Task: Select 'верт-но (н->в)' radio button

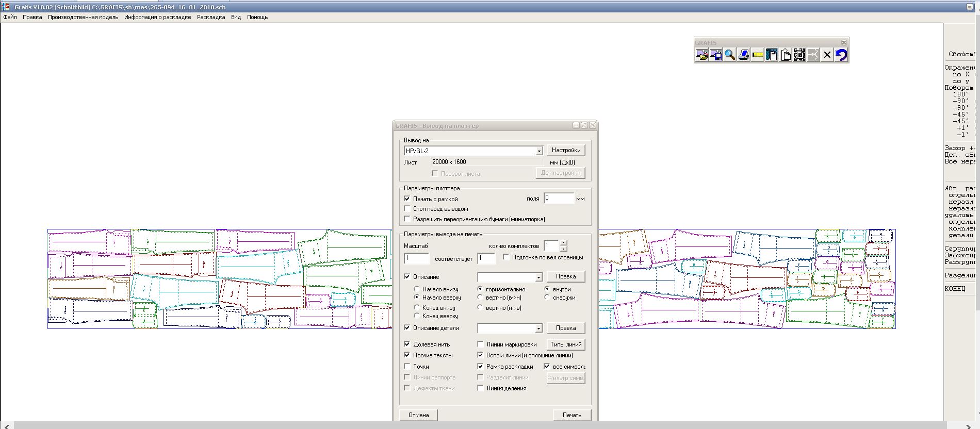Action: [x=480, y=308]
